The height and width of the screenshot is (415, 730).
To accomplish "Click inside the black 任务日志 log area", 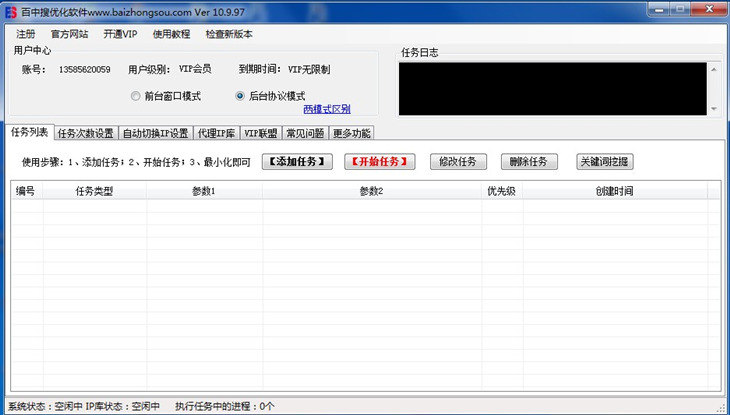I will tap(553, 88).
